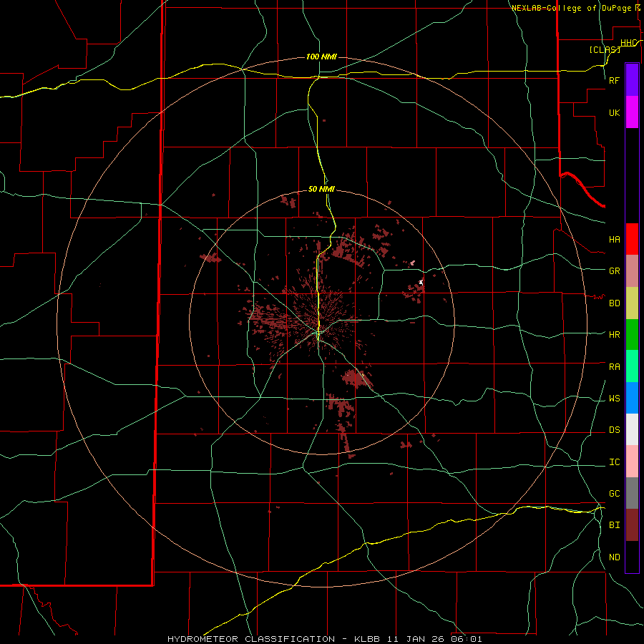Screen dimensions: 644x644
Task: Click the DS white legend swatch
Action: (632, 429)
